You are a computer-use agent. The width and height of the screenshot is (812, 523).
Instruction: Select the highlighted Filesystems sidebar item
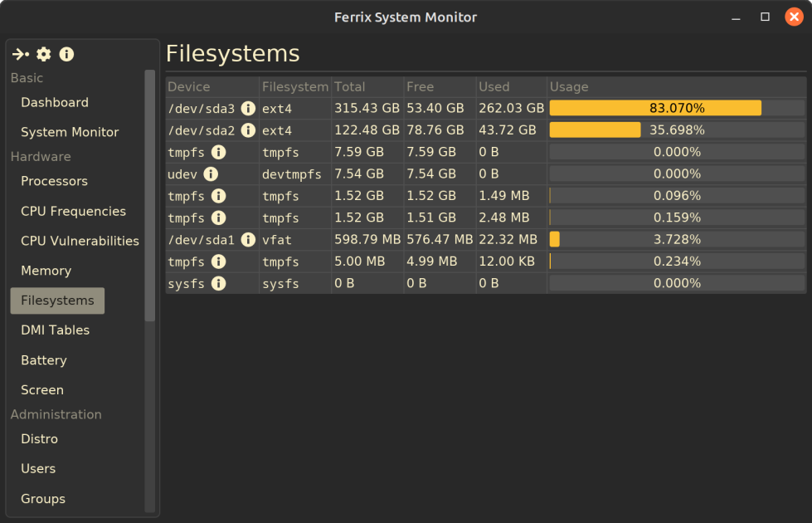[57, 301]
